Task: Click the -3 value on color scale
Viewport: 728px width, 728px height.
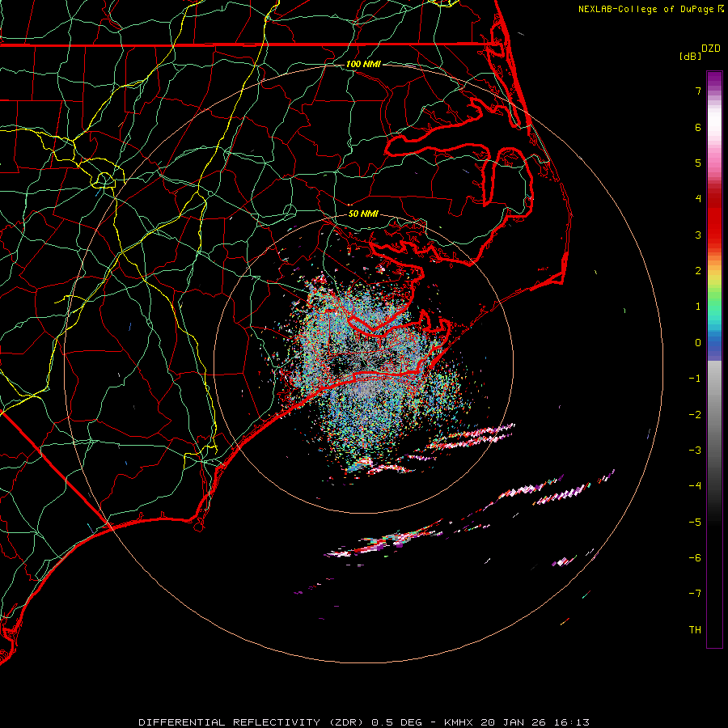Action: tap(695, 451)
